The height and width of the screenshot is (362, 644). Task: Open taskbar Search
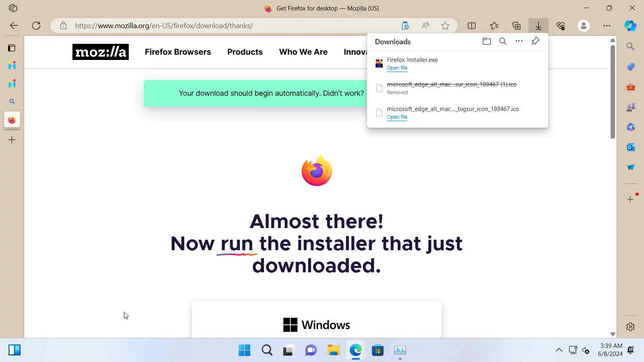point(267,350)
